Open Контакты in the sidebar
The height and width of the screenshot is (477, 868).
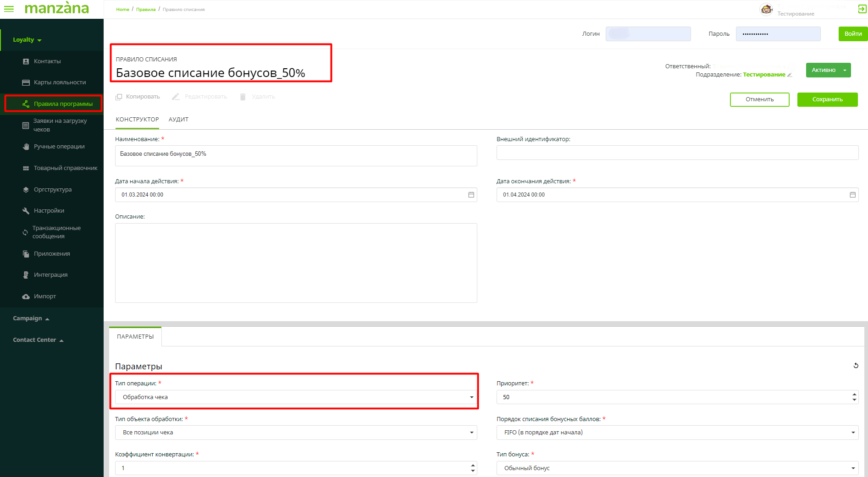pos(47,61)
